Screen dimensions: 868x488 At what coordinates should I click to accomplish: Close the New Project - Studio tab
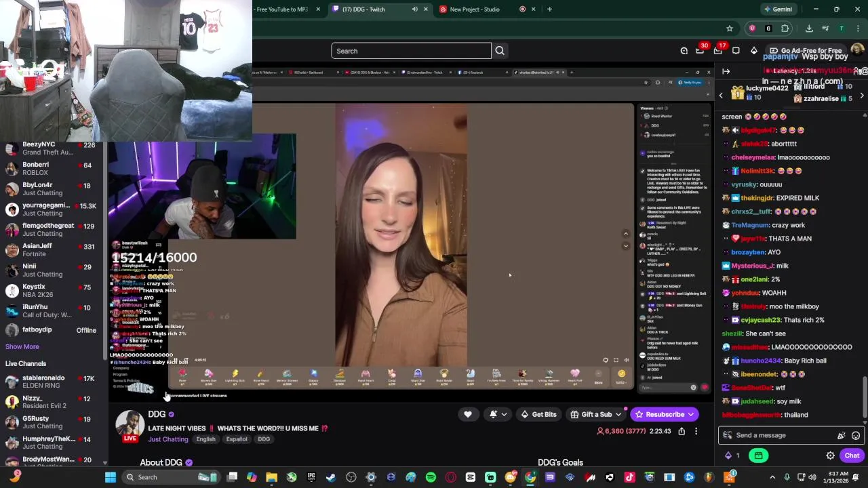(x=533, y=9)
